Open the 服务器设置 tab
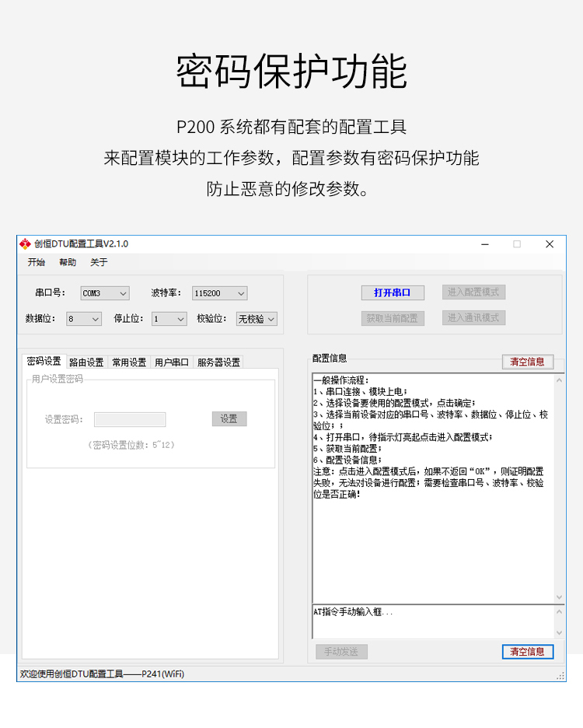This screenshot has height=728, width=583. (x=218, y=362)
